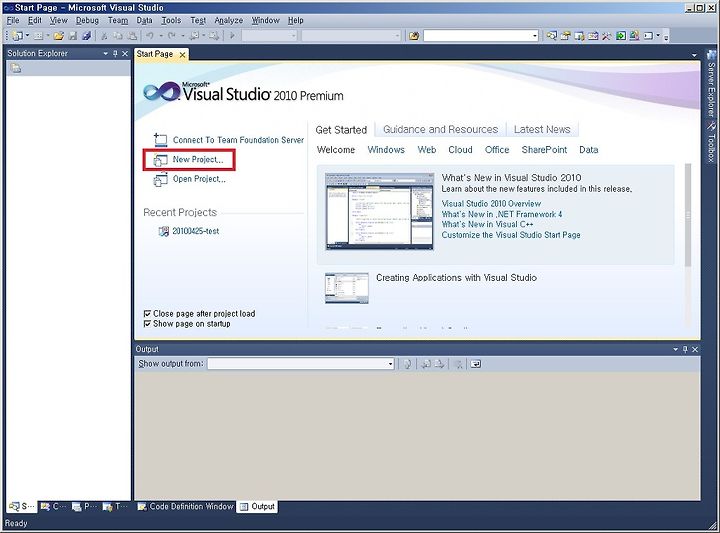
Task: Click the Save toolbar icon
Action: (73, 36)
